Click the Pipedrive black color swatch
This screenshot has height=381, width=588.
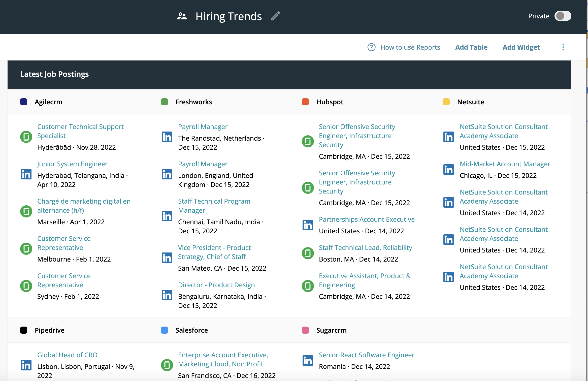click(x=24, y=330)
